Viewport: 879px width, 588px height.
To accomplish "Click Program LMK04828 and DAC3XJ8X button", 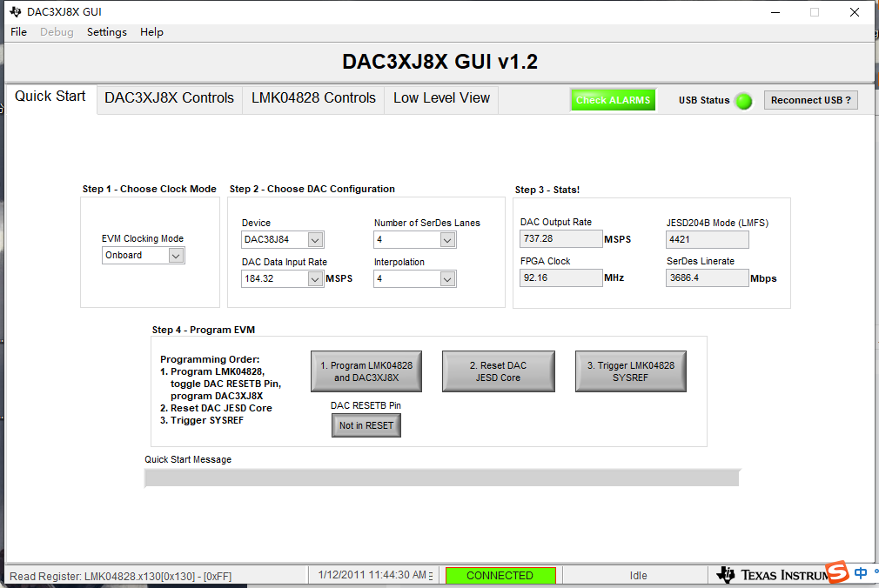I will tap(366, 371).
